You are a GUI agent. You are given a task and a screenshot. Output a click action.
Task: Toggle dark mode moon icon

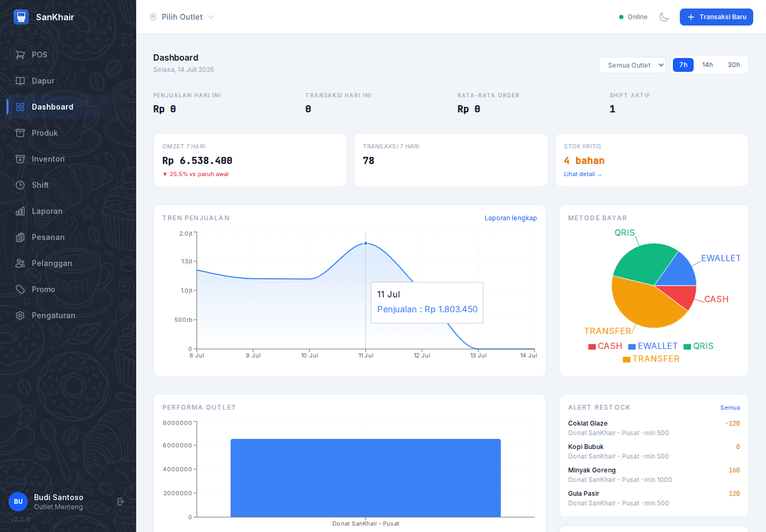coord(664,17)
